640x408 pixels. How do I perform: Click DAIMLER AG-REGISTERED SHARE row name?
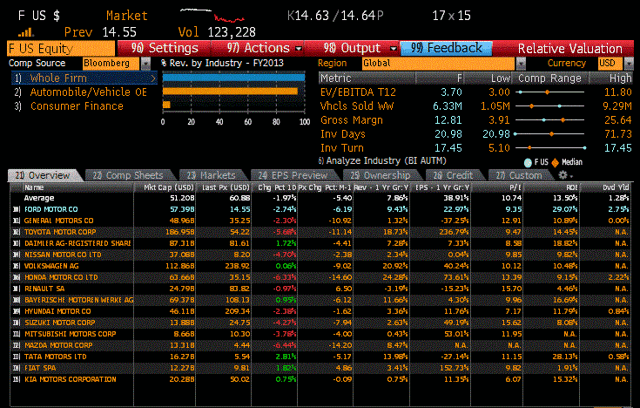[x=78, y=243]
